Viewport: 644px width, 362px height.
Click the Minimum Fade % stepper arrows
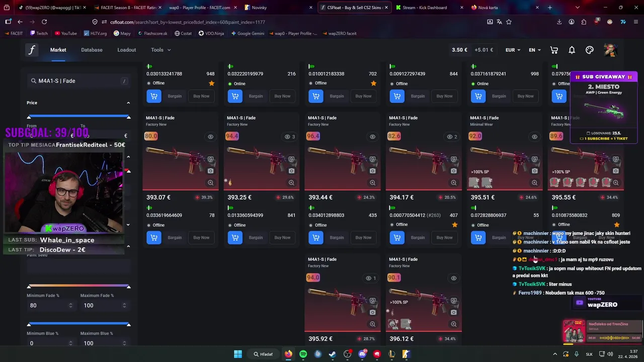tap(70, 305)
